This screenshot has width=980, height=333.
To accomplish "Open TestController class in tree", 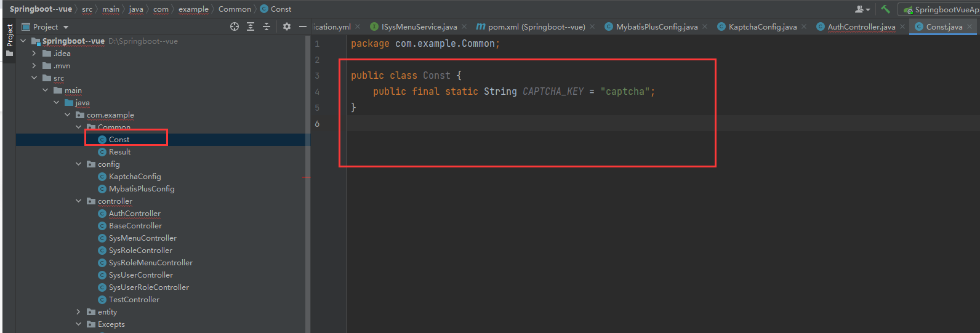I will coord(134,300).
